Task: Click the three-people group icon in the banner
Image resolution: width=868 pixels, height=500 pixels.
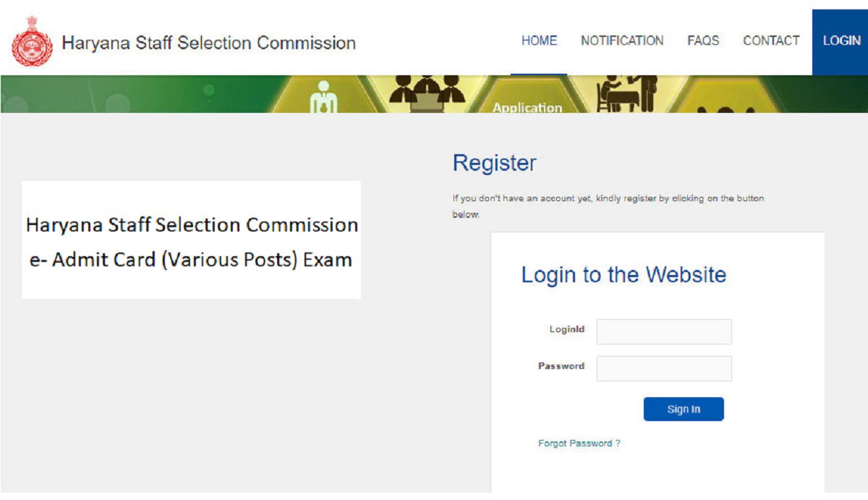Action: [427, 90]
